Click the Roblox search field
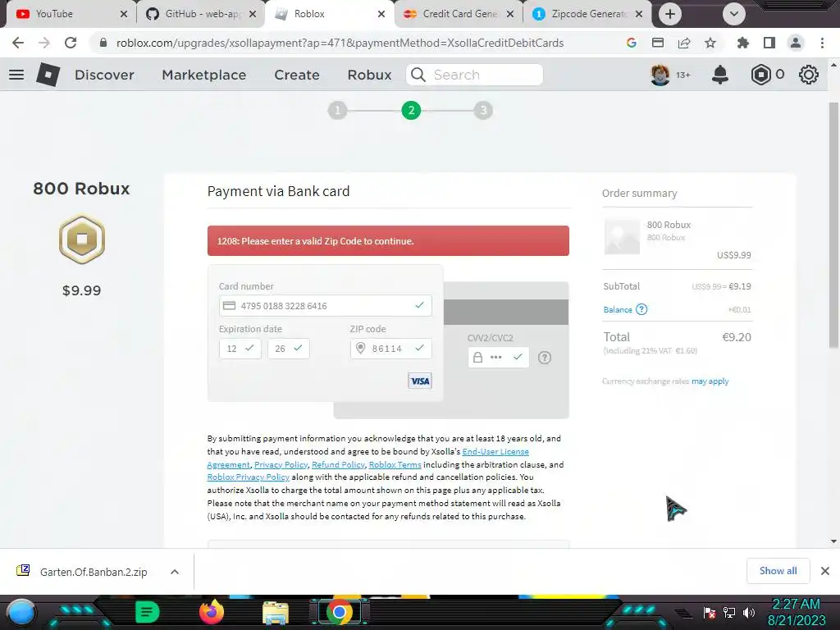 coord(475,75)
